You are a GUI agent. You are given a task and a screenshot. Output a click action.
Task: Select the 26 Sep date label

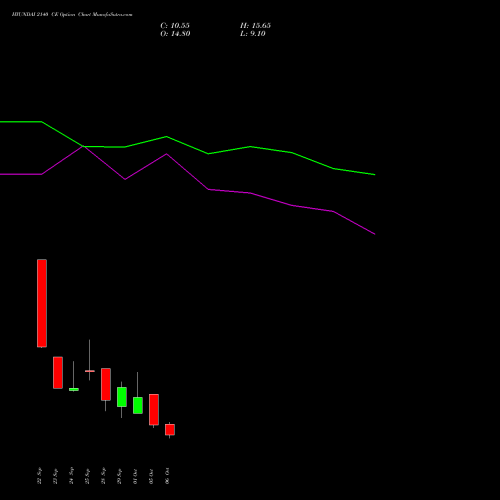click(x=103, y=475)
